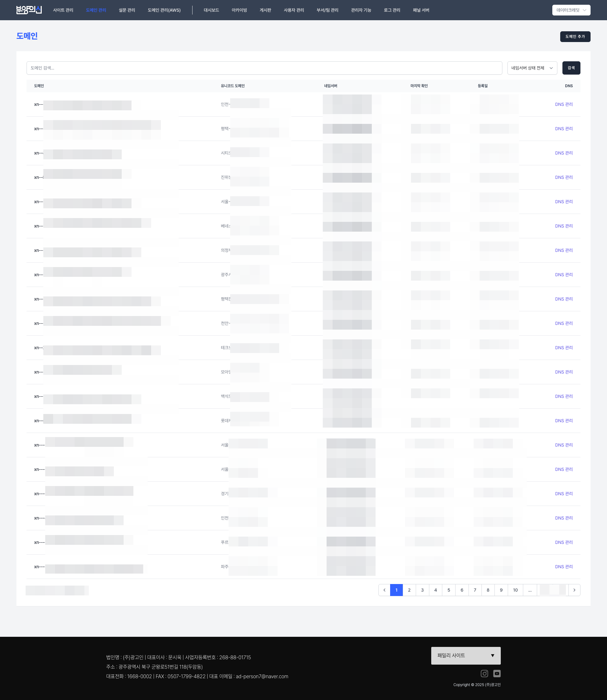Open the 패널 서버 menu item
The height and width of the screenshot is (700, 607).
pos(421,10)
